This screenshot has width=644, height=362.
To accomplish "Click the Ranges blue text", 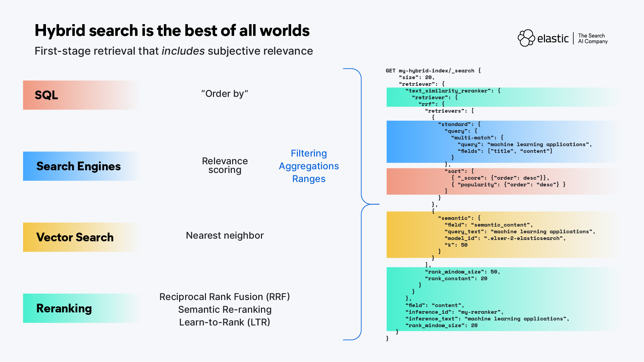I will [309, 179].
